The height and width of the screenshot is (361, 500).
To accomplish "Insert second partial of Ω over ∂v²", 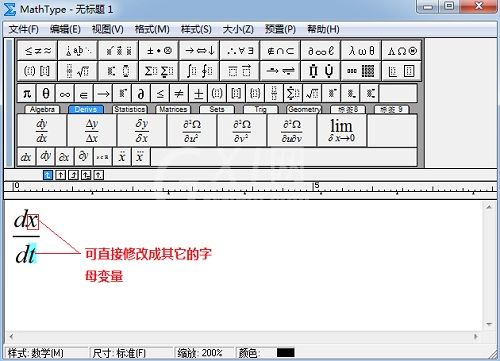I will (242, 130).
